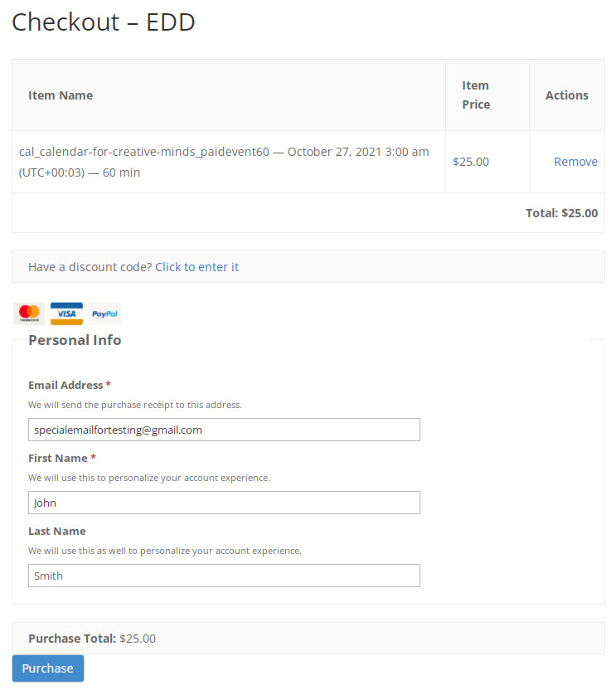Open the discount code entry link

point(196,267)
